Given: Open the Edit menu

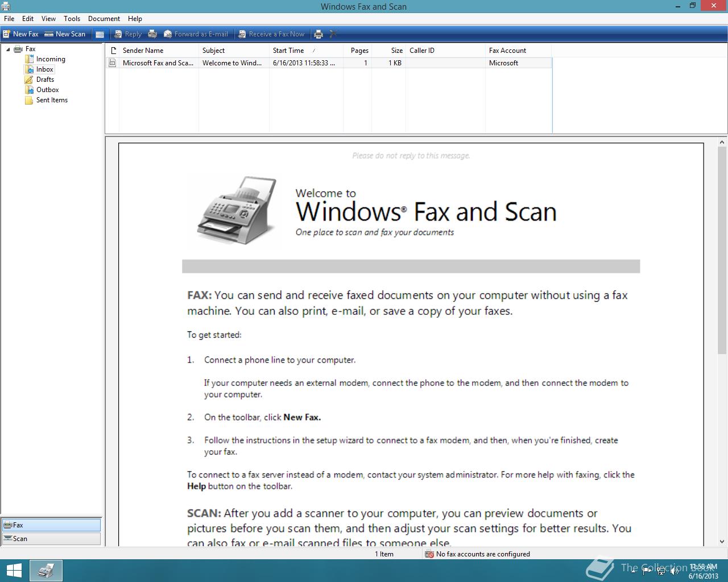Looking at the screenshot, I should [28, 19].
